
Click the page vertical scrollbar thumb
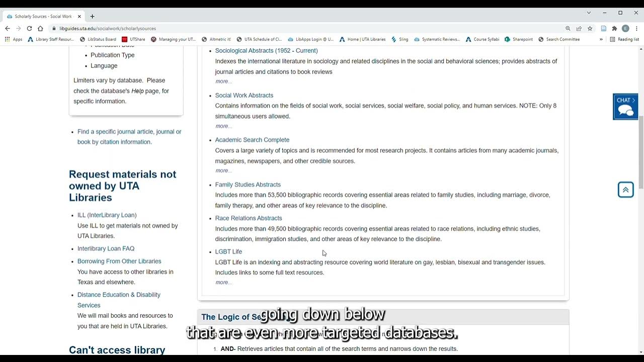coord(640,152)
